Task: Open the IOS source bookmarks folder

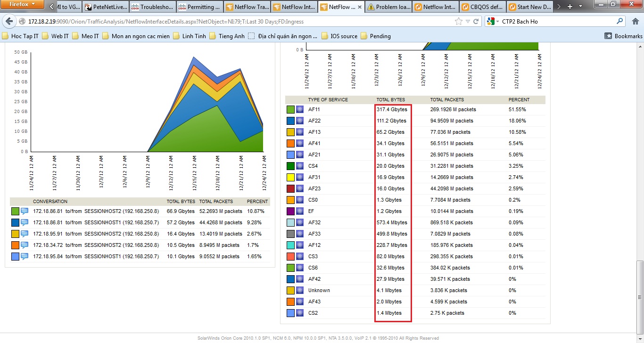Action: (339, 36)
